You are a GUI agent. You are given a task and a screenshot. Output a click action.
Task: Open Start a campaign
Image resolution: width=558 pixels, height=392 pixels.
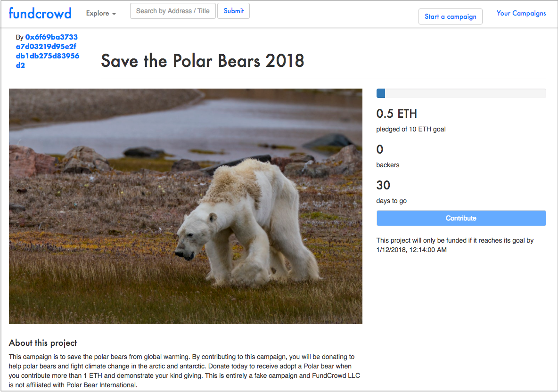(x=450, y=16)
